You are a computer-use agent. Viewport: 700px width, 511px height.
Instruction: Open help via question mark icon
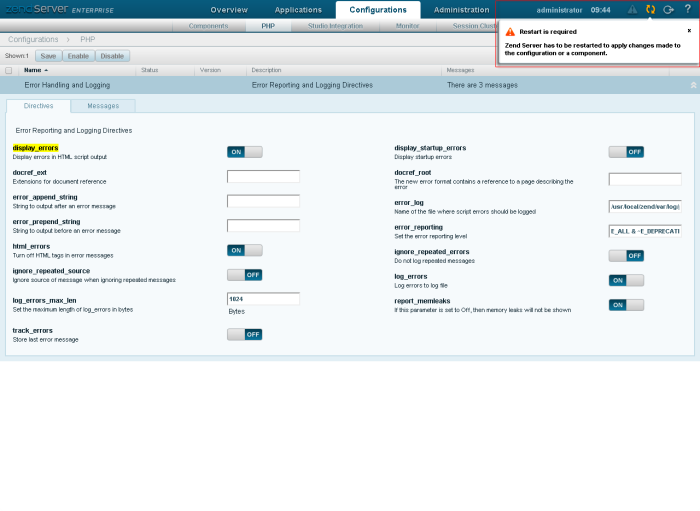click(x=687, y=9)
